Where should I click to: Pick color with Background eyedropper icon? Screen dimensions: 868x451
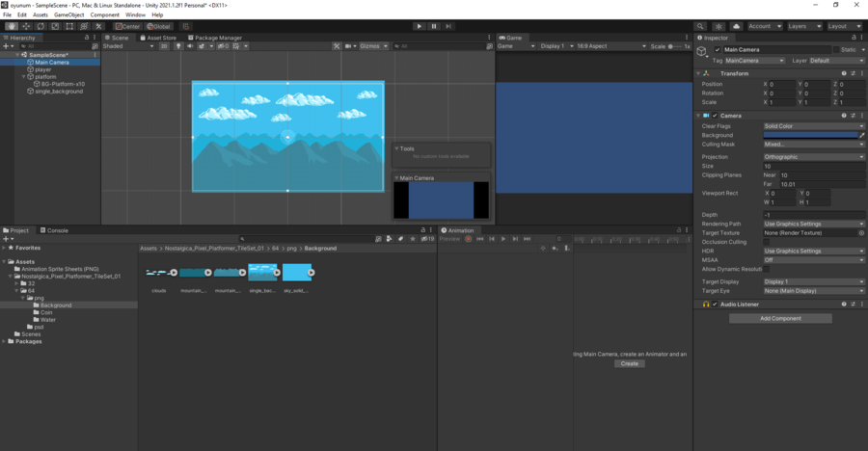point(861,136)
